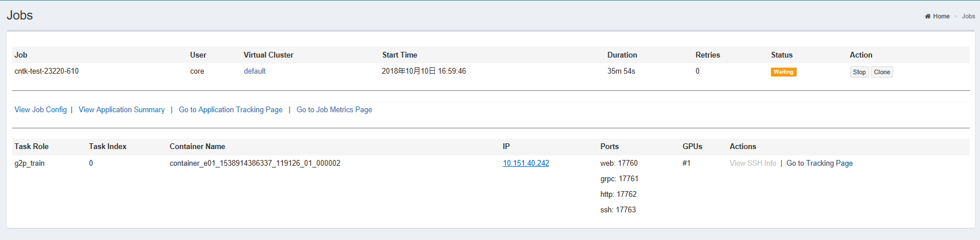Stop the cntk-test-23220-610 job
Screen dimensions: 980x240
(x=859, y=72)
